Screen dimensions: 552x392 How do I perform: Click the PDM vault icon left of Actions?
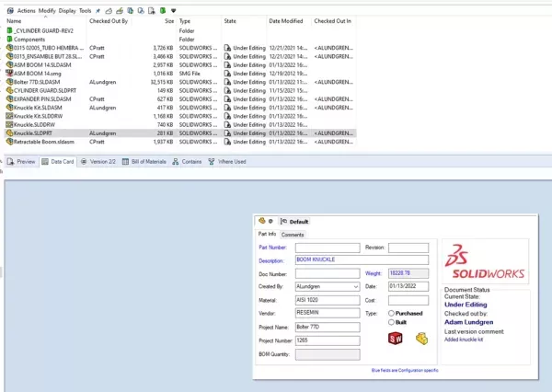point(10,11)
